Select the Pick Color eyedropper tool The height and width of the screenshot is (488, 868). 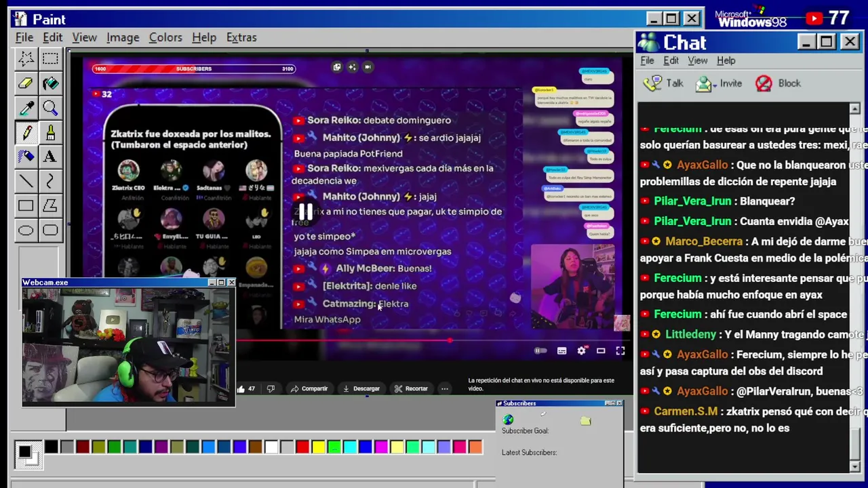[26, 108]
